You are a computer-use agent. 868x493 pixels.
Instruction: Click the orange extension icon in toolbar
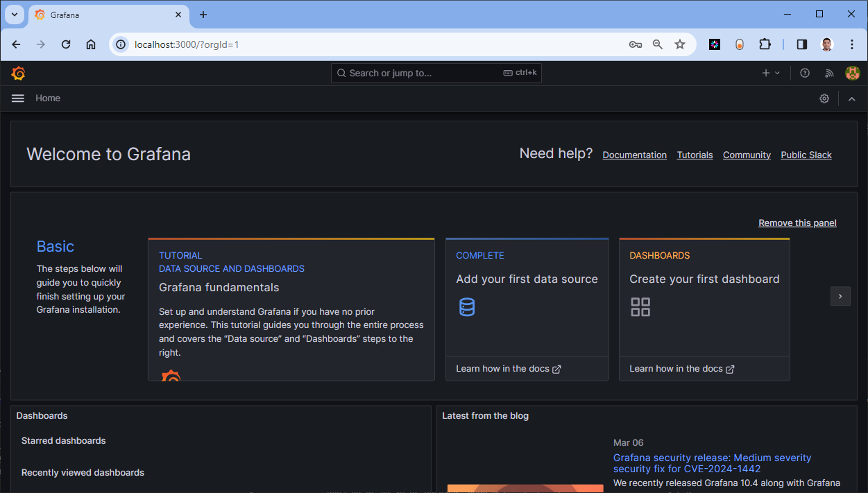pyautogui.click(x=740, y=44)
